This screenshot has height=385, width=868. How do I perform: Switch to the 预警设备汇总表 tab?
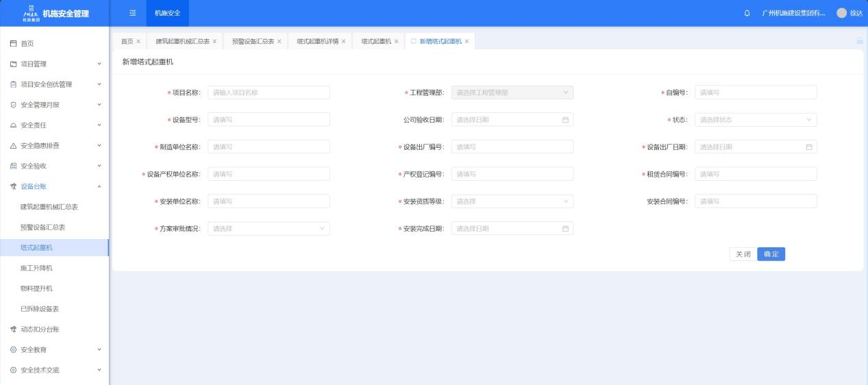point(253,41)
